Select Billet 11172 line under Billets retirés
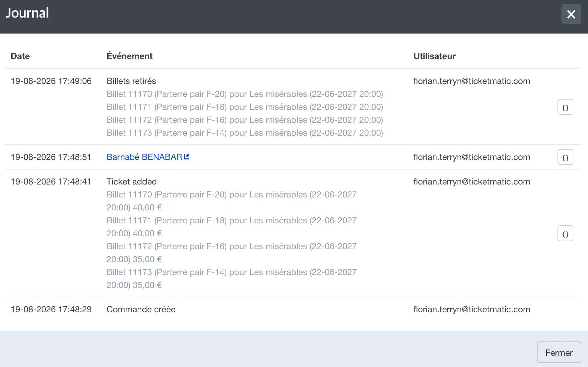 (245, 120)
